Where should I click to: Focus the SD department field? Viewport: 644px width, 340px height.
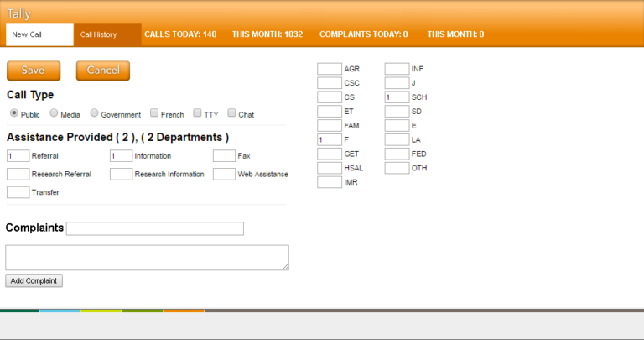point(397,111)
